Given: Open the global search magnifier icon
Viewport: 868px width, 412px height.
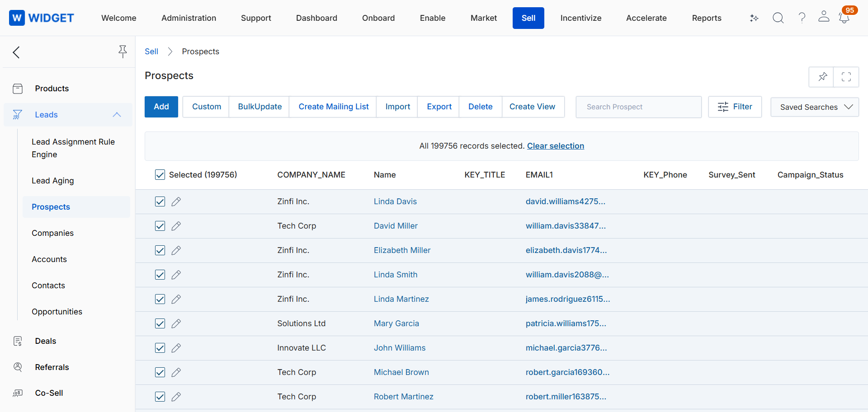Looking at the screenshot, I should click(778, 18).
